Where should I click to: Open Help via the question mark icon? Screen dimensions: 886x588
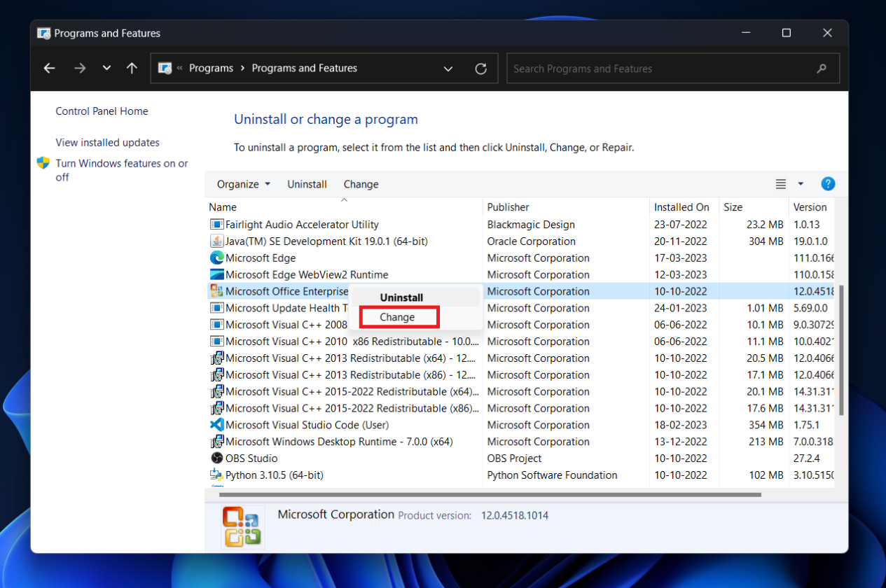coord(828,183)
